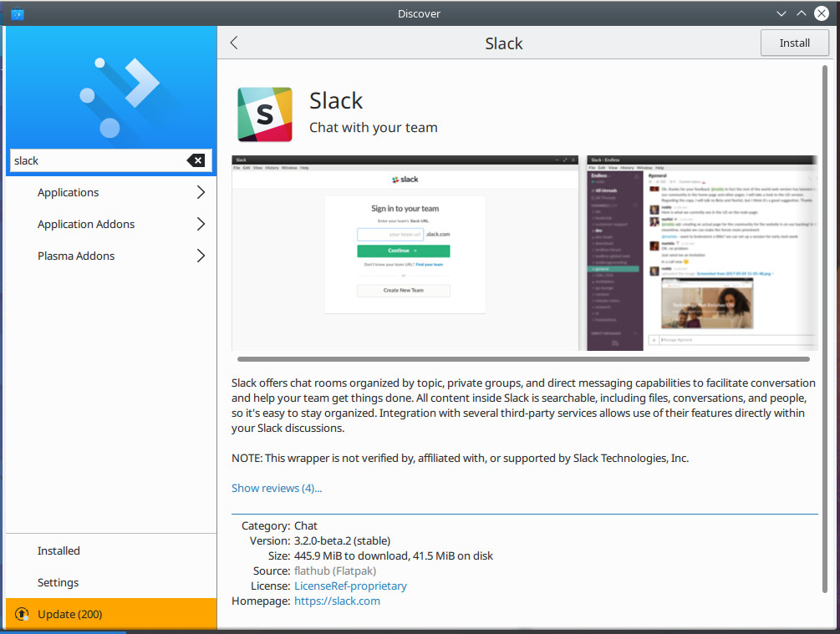Close the Discover window
The height and width of the screenshot is (634, 840).
click(x=822, y=13)
